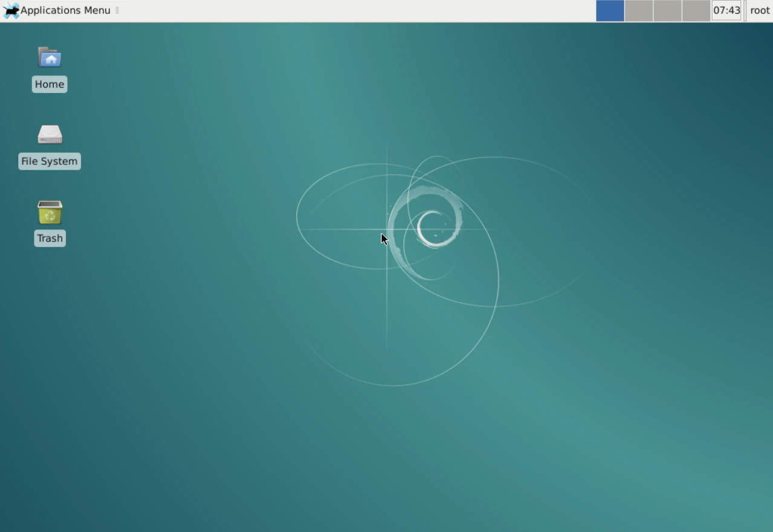Click the root username on the panel
The image size is (773, 532).
[760, 10]
